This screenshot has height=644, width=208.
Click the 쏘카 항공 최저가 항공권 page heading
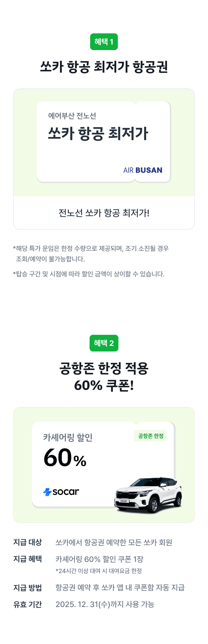point(104,67)
